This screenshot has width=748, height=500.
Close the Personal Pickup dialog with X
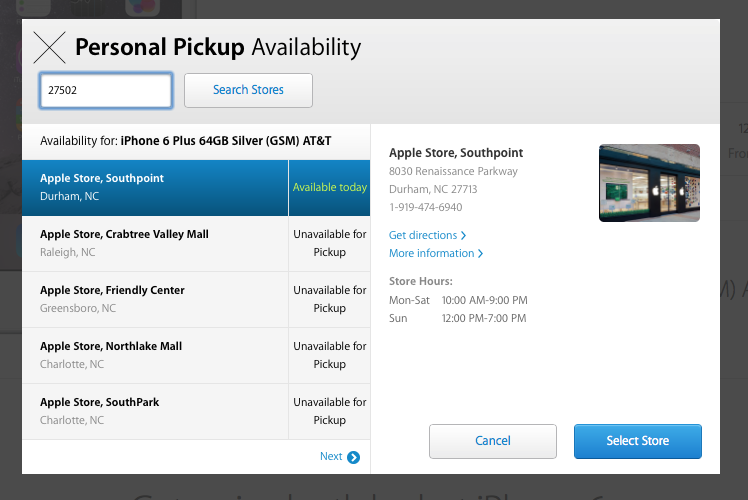(x=50, y=47)
